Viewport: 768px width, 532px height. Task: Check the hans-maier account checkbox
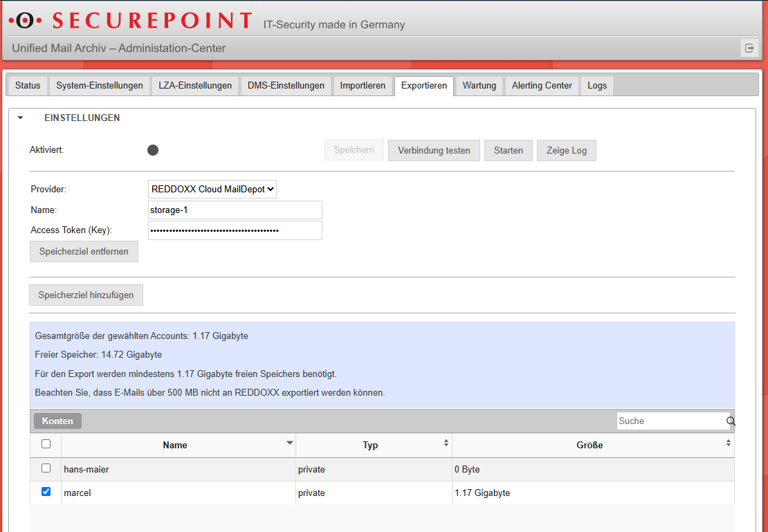coord(46,468)
